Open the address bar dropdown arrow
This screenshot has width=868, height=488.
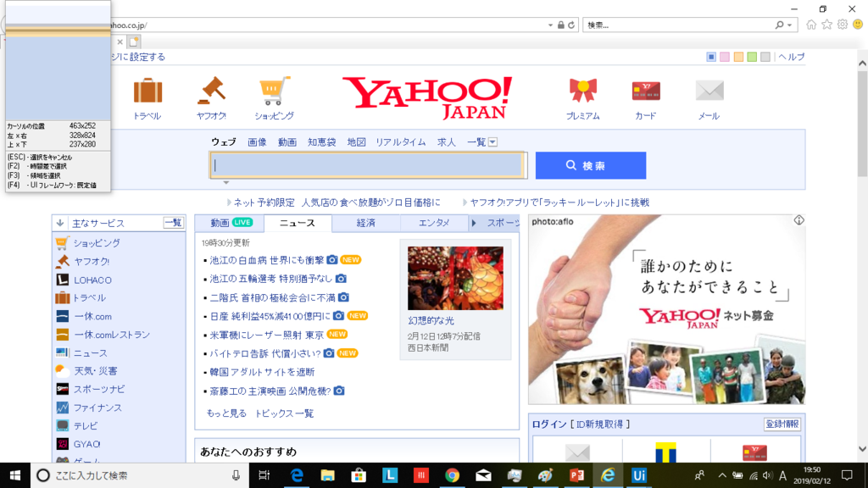550,25
